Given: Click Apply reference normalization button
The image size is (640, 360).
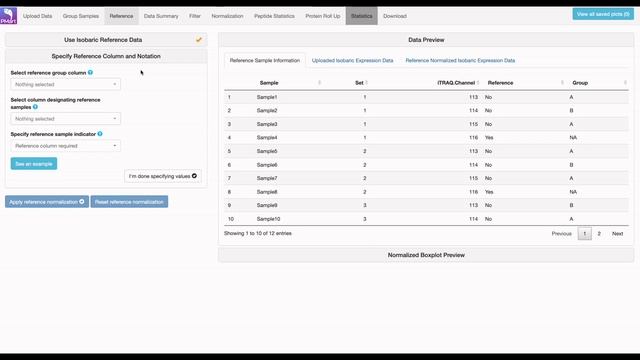Looking at the screenshot, I should click(47, 202).
